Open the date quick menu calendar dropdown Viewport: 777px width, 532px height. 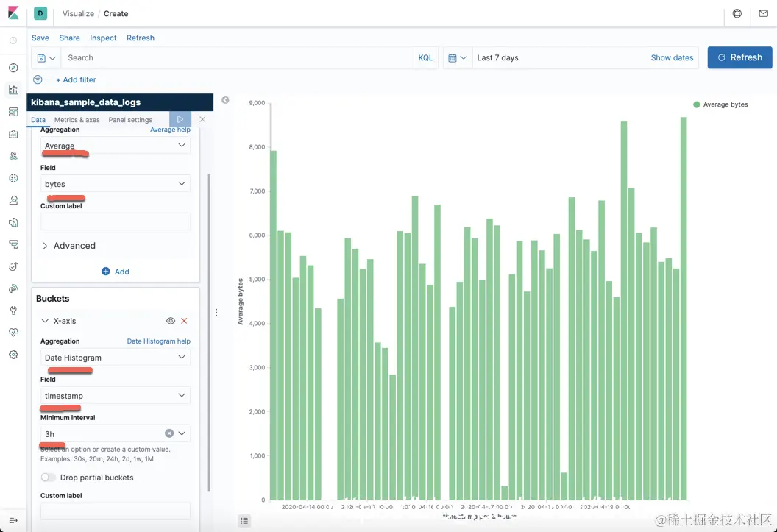tap(458, 58)
